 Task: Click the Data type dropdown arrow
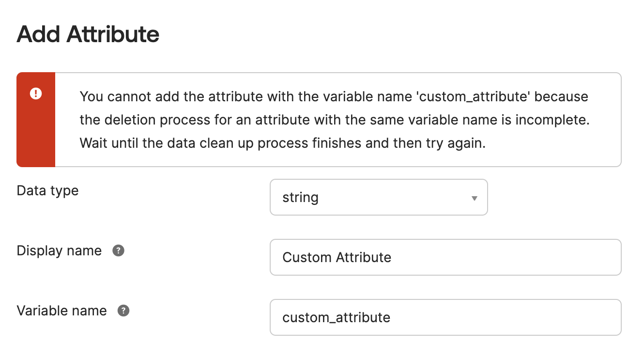pos(475,198)
